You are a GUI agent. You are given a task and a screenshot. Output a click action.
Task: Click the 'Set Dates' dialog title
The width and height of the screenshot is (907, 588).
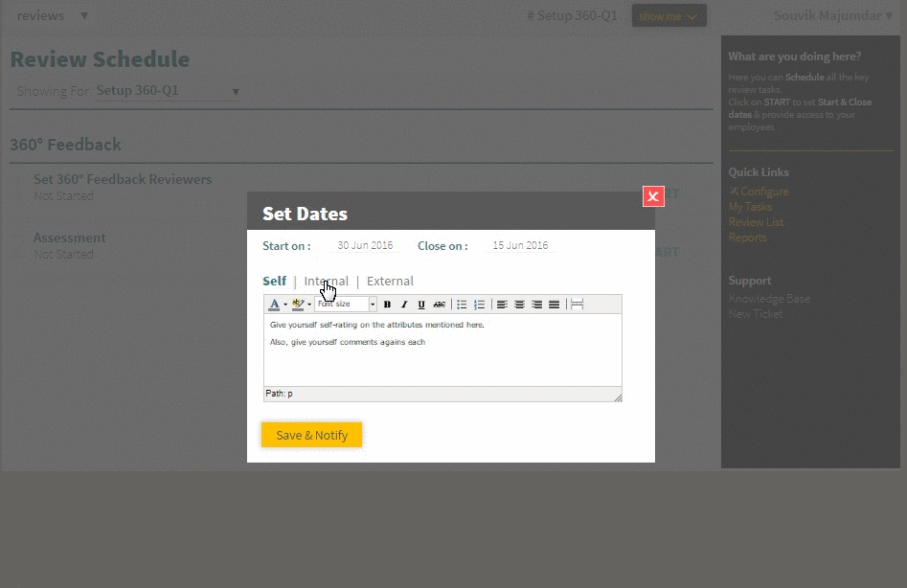(305, 214)
